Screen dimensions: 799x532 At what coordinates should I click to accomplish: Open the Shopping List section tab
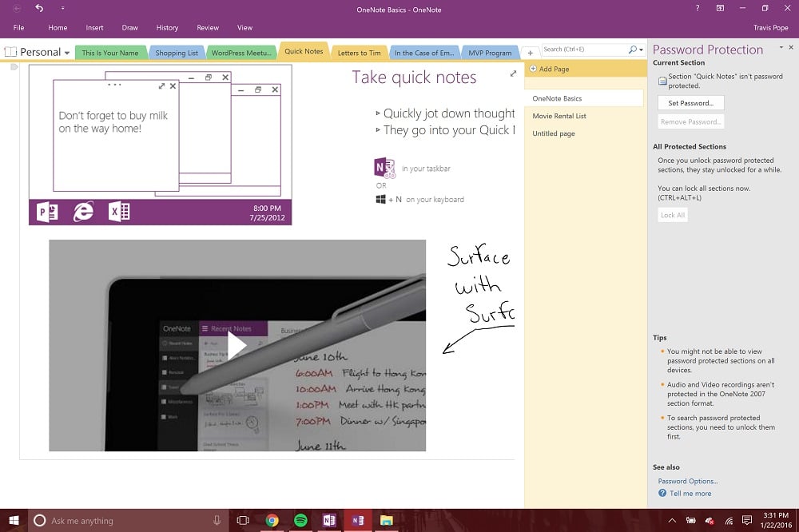click(x=176, y=52)
